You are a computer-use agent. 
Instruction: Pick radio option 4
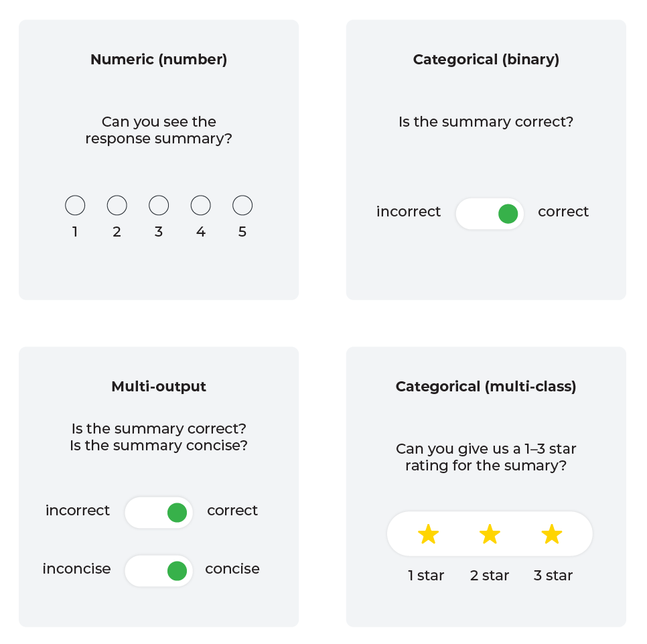201,206
